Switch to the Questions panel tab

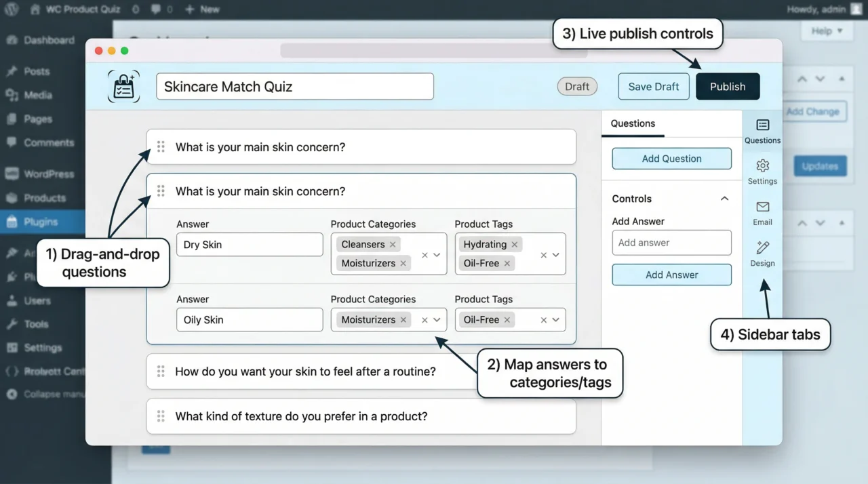tap(633, 123)
